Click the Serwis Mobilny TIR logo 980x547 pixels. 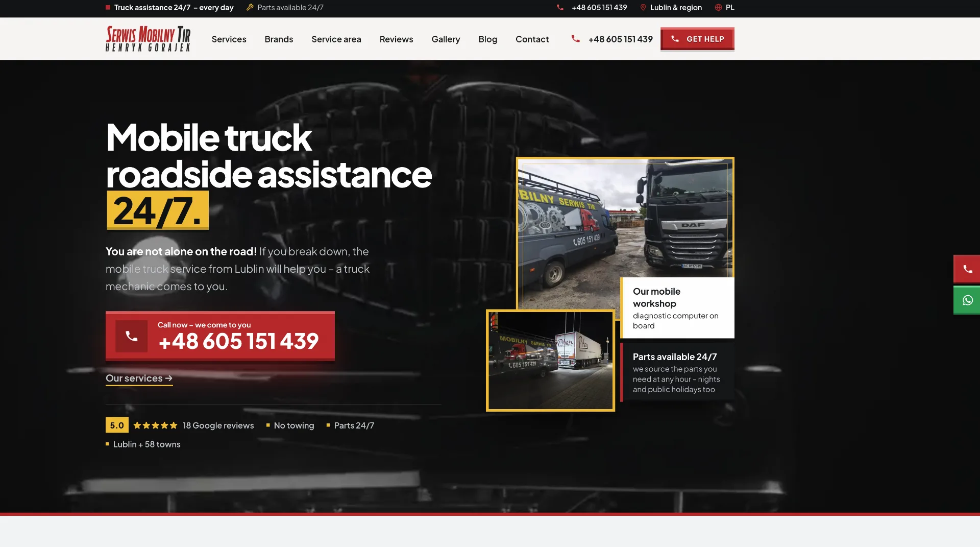(148, 39)
